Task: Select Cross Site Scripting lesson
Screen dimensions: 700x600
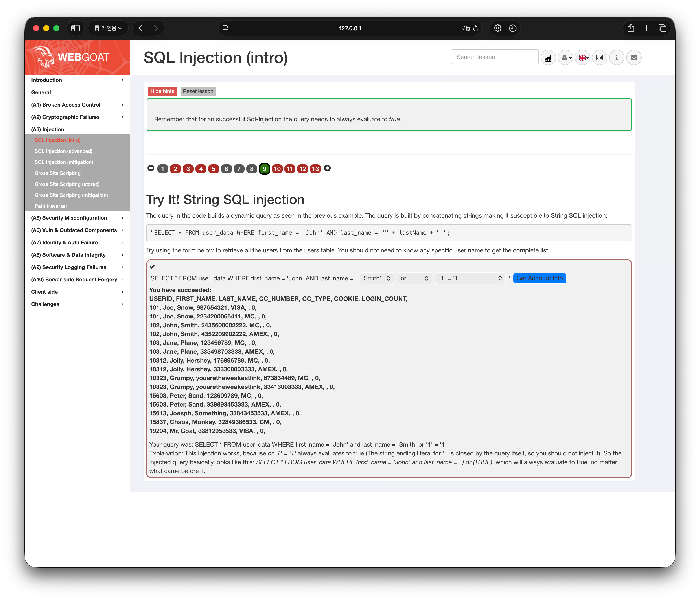Action: [x=57, y=173]
